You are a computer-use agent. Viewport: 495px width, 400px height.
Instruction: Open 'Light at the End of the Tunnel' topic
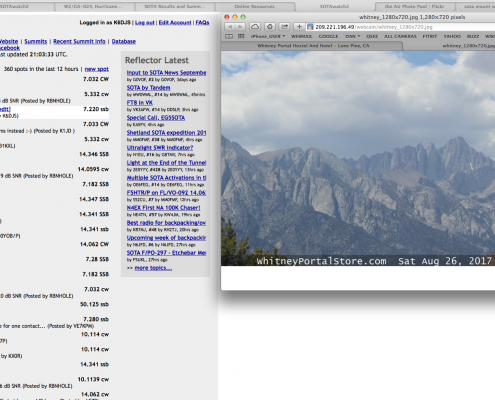coord(166,163)
